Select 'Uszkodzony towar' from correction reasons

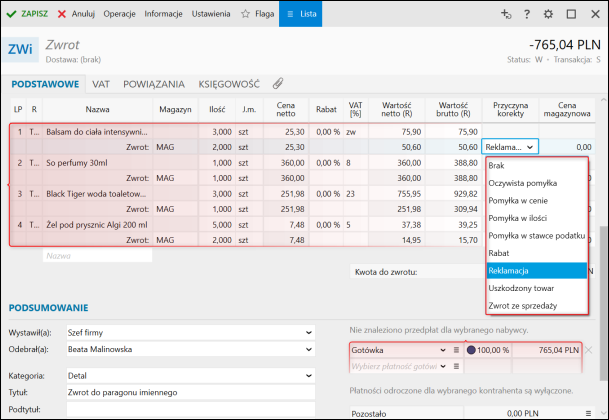click(x=524, y=288)
